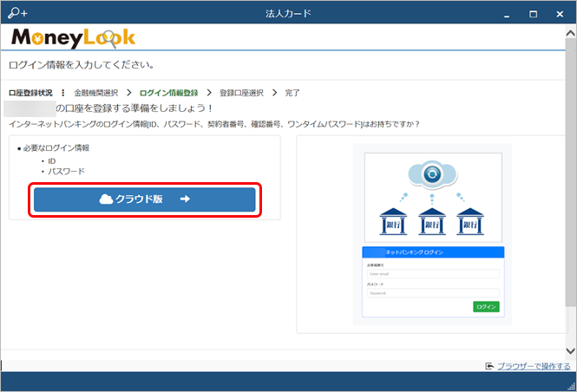Click the クラウド版 blue button

click(145, 199)
